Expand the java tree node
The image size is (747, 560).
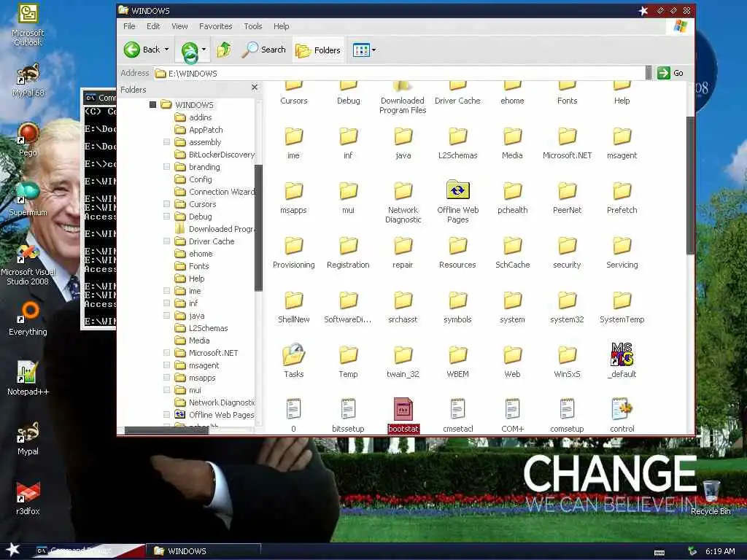pyautogui.click(x=167, y=315)
